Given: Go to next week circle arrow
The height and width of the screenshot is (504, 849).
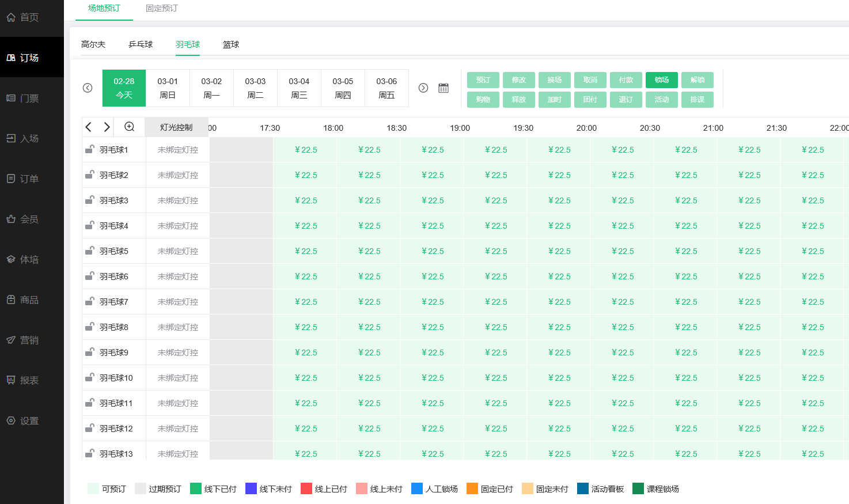Looking at the screenshot, I should point(423,88).
